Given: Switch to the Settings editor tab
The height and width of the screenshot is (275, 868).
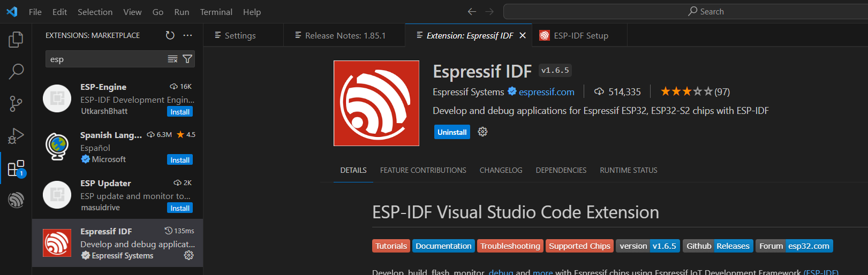Looking at the screenshot, I should [x=244, y=35].
